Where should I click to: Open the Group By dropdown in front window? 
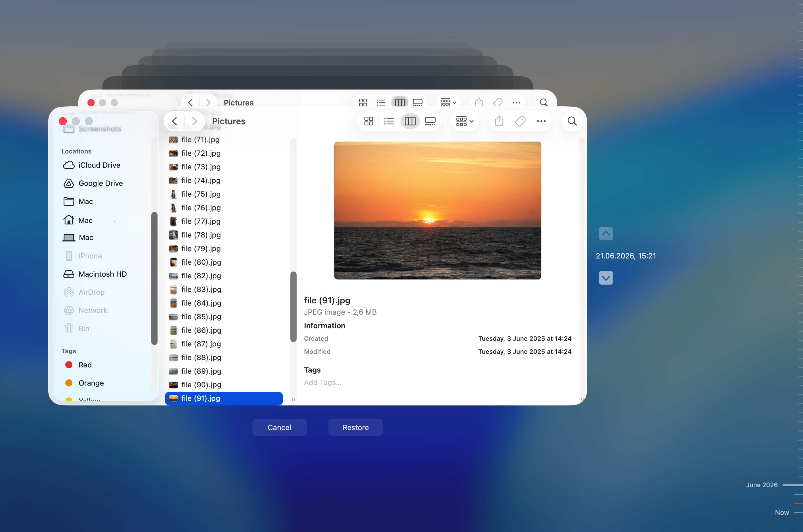(x=465, y=121)
